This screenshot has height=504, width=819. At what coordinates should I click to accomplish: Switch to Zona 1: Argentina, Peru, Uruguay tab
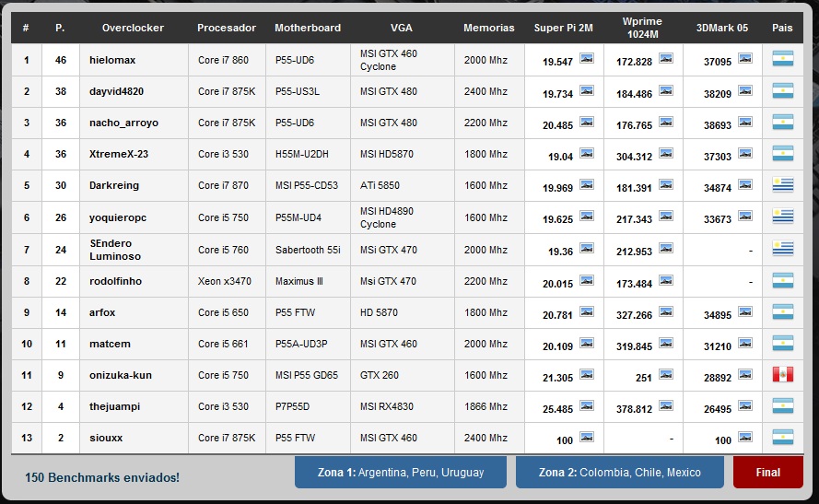click(x=401, y=472)
